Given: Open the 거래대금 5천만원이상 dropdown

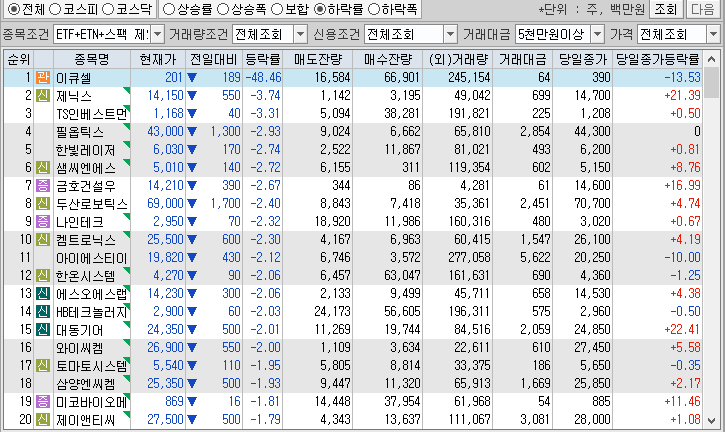Looking at the screenshot, I should click(597, 34).
